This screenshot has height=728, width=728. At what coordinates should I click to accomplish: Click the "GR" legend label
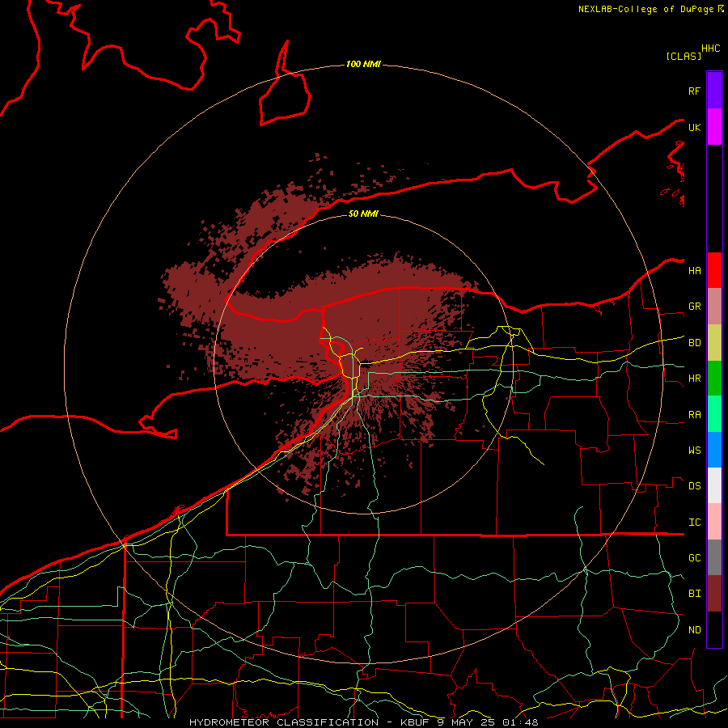click(x=694, y=307)
